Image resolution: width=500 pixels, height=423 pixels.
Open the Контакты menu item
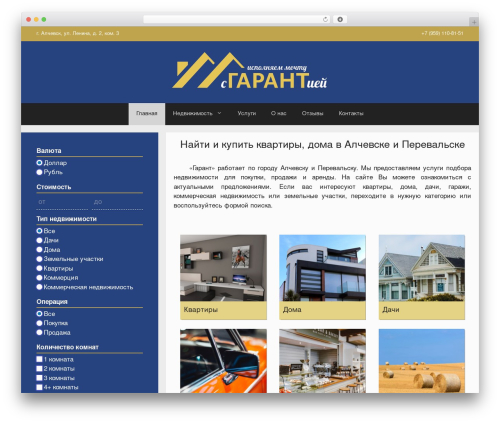coord(351,113)
